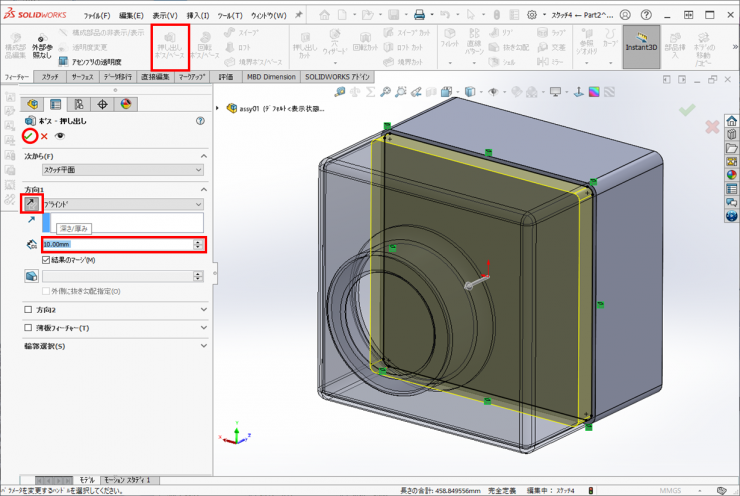Toggle the detailed preview eye icon
Screen dimensions: 740x496
[60, 136]
